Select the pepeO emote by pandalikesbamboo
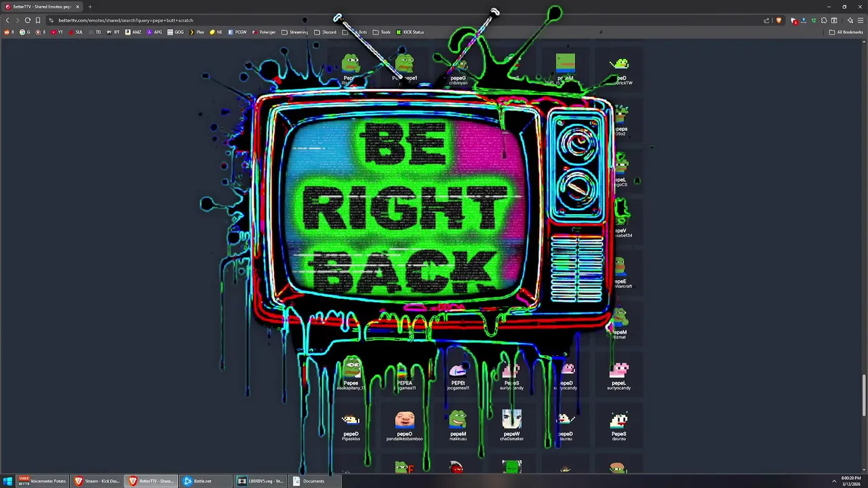The width and height of the screenshot is (868, 488). click(404, 426)
